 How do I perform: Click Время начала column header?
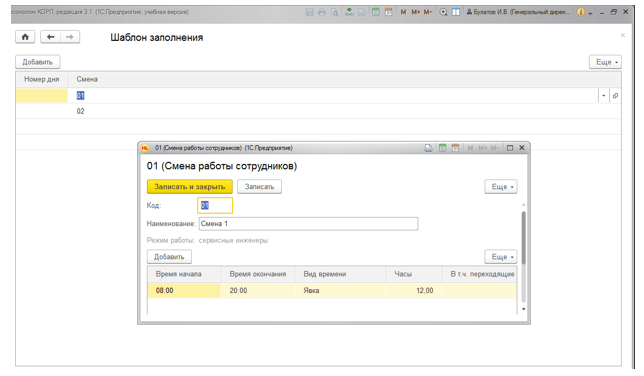(x=184, y=274)
